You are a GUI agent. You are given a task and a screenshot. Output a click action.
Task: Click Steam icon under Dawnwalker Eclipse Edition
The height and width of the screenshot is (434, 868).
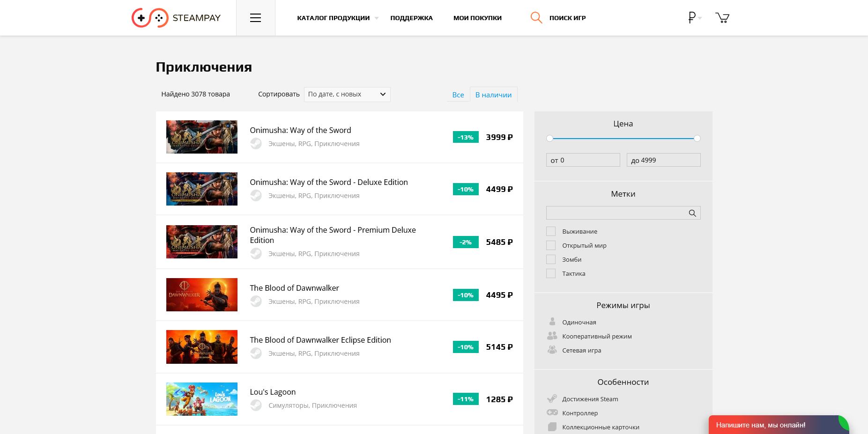click(256, 353)
